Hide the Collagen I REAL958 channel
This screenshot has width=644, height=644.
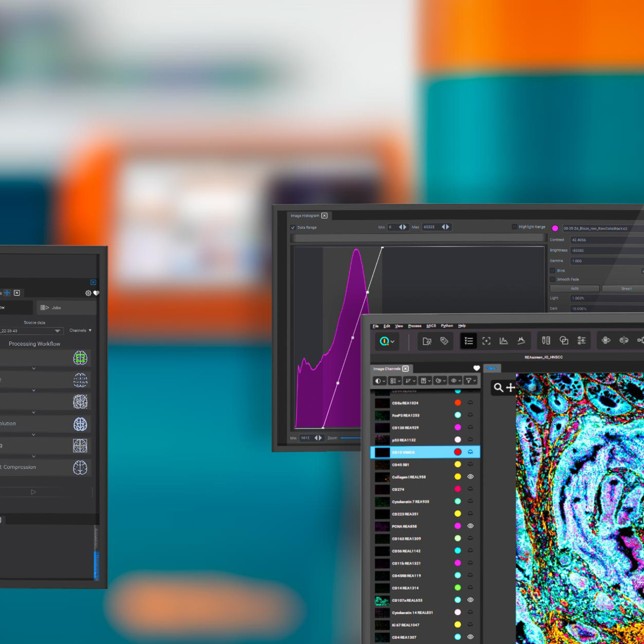470,477
